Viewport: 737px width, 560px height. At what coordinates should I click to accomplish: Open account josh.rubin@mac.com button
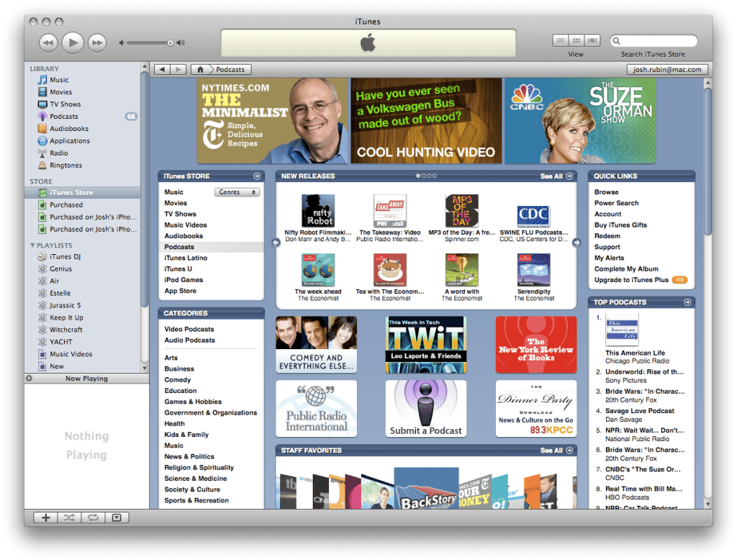coord(667,70)
